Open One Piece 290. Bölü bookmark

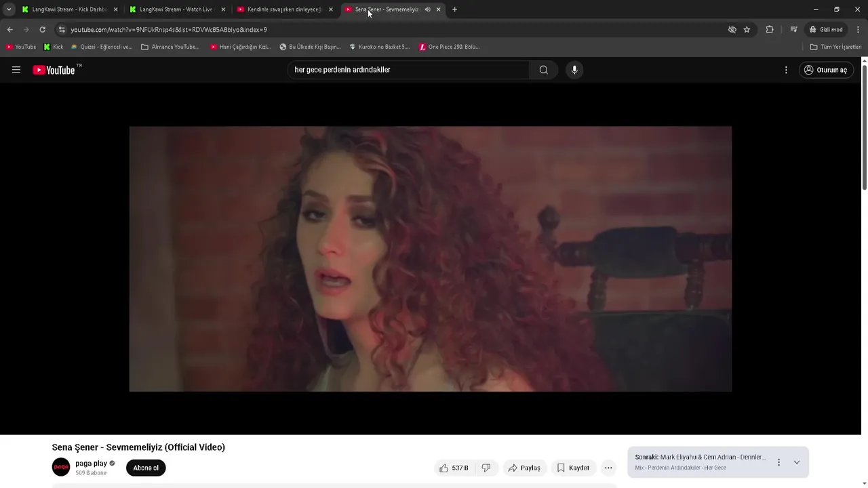(x=450, y=47)
